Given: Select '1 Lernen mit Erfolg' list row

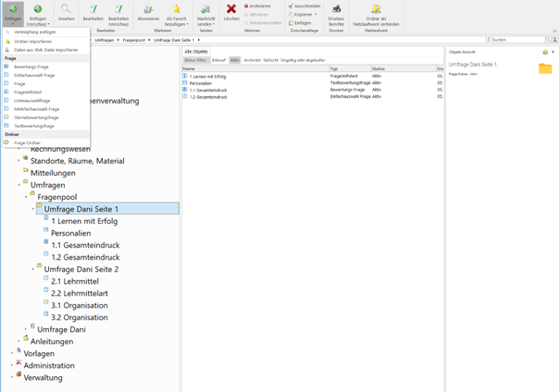Looking at the screenshot, I should [313, 77].
